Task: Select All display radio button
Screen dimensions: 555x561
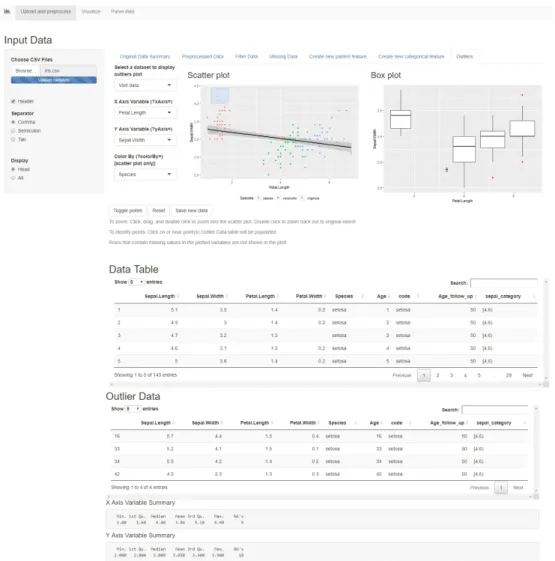Action: pos(13,178)
